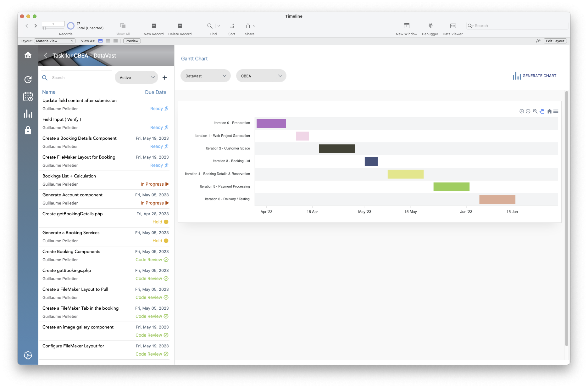Switch to form view in View As
This screenshot has height=388, width=588.
click(100, 41)
